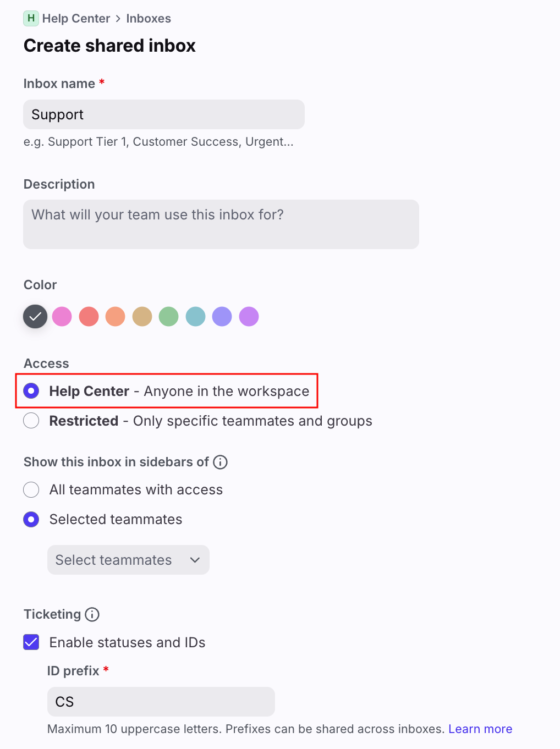Image resolution: width=560 pixels, height=749 pixels.
Task: Select Help Center workspace access radio
Action: [x=31, y=391]
